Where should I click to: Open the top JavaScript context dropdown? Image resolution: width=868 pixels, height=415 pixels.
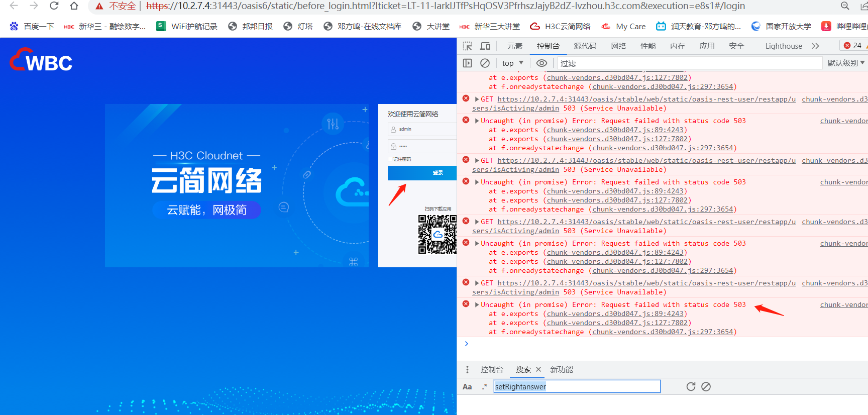(x=513, y=63)
